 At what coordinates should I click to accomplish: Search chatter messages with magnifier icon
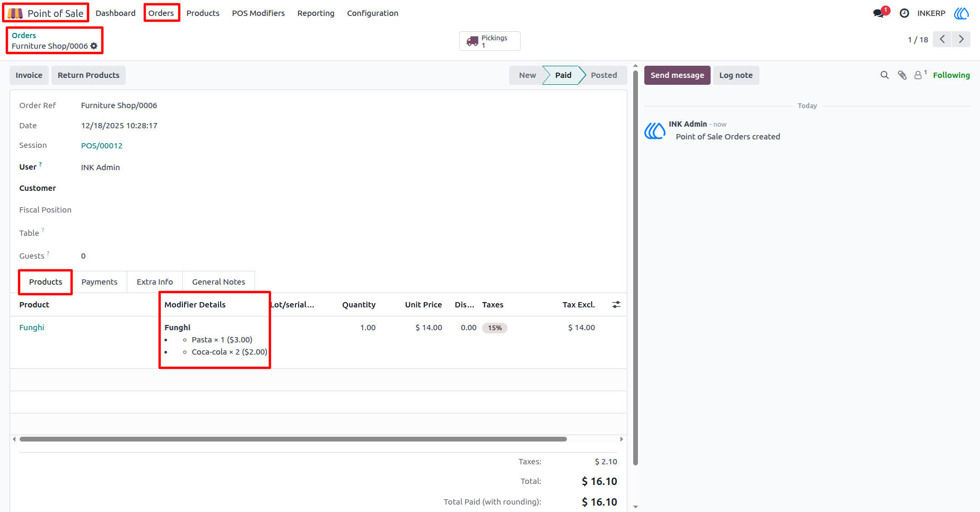(885, 75)
